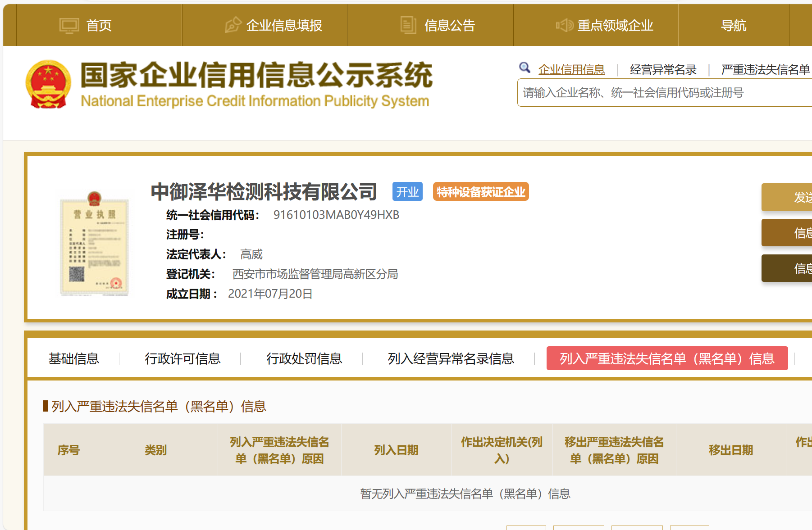Click the dark brown 信息 button
Screen dimensions: 812x530
click(787, 268)
